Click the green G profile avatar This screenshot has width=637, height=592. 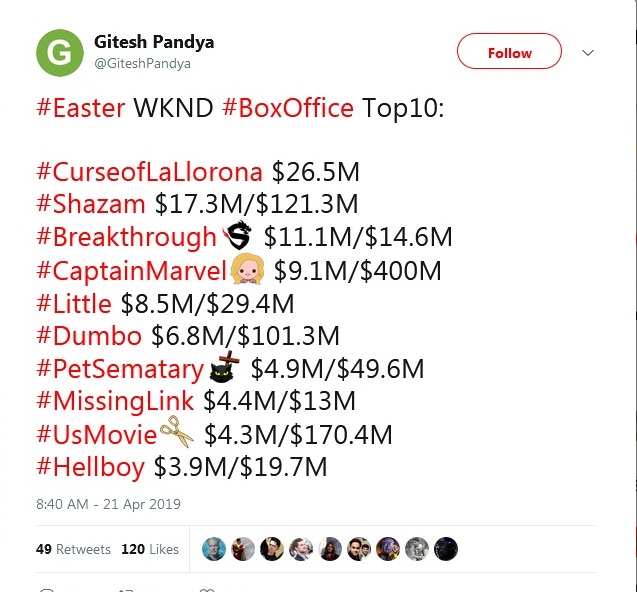point(60,53)
